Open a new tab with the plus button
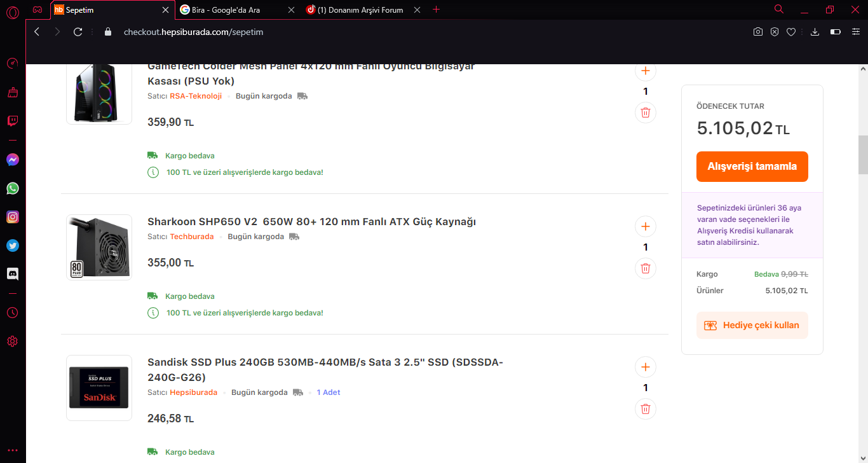Image resolution: width=868 pixels, height=463 pixels. point(436,10)
